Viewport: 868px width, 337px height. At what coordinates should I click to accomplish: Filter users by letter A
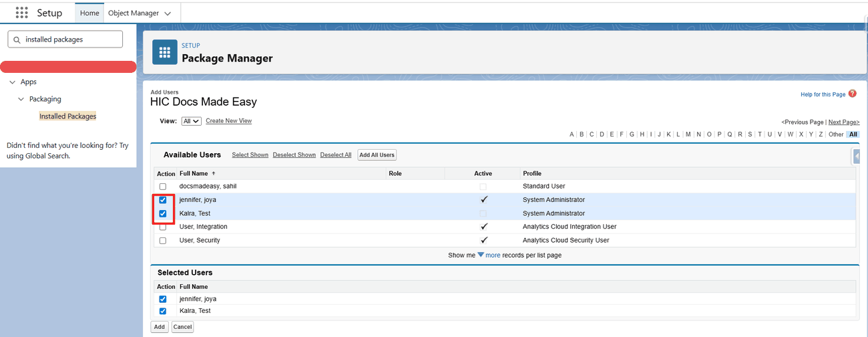point(572,134)
